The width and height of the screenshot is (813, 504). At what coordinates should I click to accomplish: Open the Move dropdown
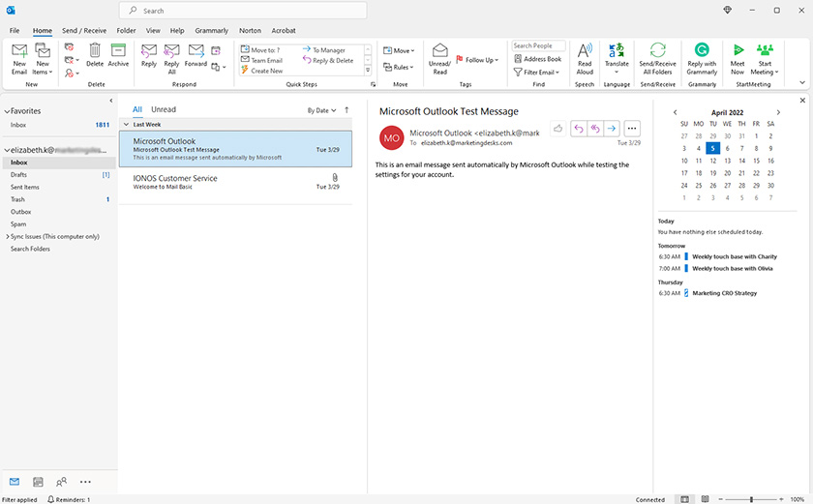[399, 50]
